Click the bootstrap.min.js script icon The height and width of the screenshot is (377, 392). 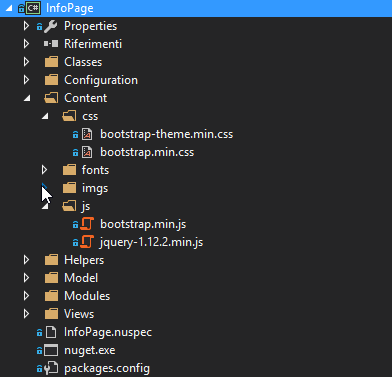[87, 224]
